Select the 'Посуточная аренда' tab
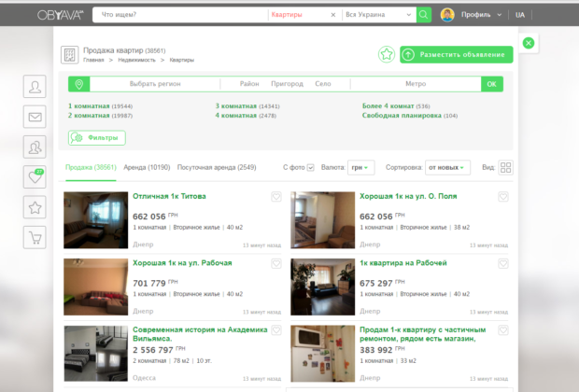The image size is (579, 392). [217, 167]
